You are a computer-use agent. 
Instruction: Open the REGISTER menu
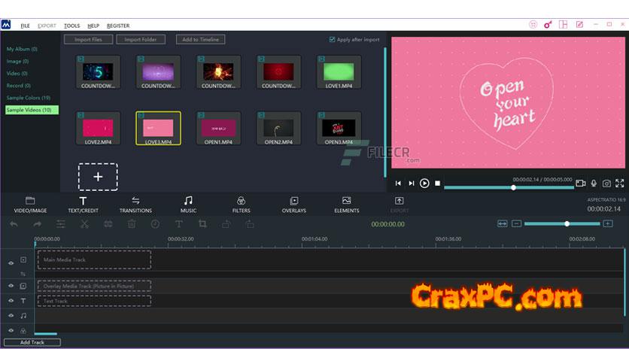(x=118, y=26)
